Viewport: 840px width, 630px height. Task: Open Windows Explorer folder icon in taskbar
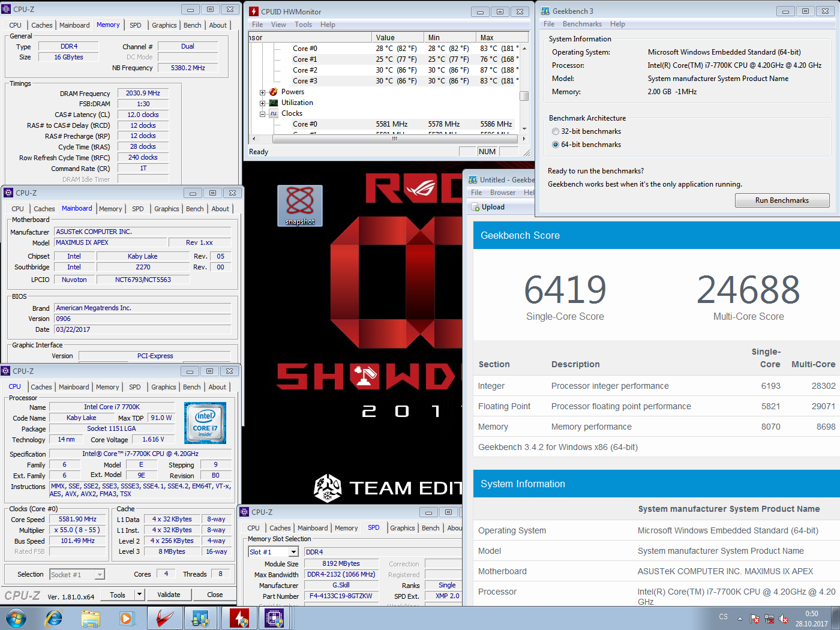tap(91, 618)
